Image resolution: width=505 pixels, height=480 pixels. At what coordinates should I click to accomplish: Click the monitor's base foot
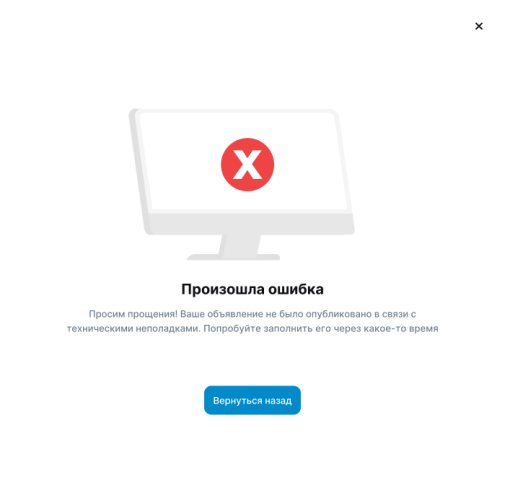233,257
